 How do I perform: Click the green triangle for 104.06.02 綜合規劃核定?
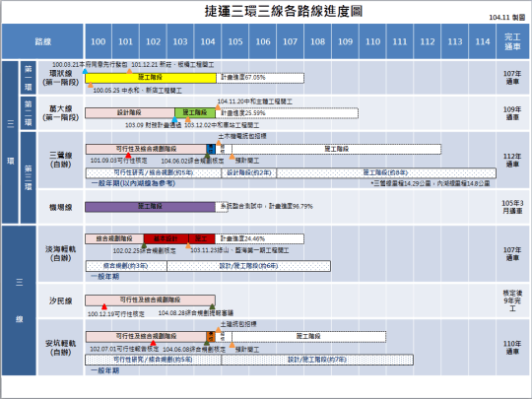point(207,156)
